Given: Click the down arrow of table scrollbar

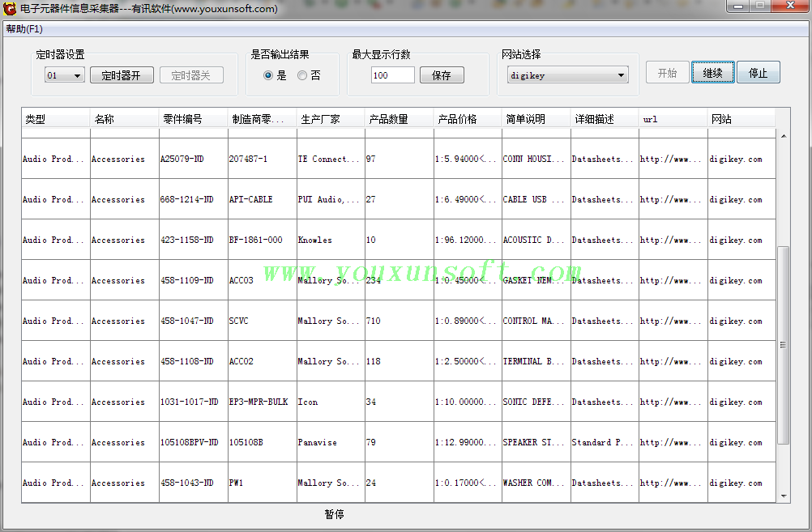Looking at the screenshot, I should pos(784,496).
